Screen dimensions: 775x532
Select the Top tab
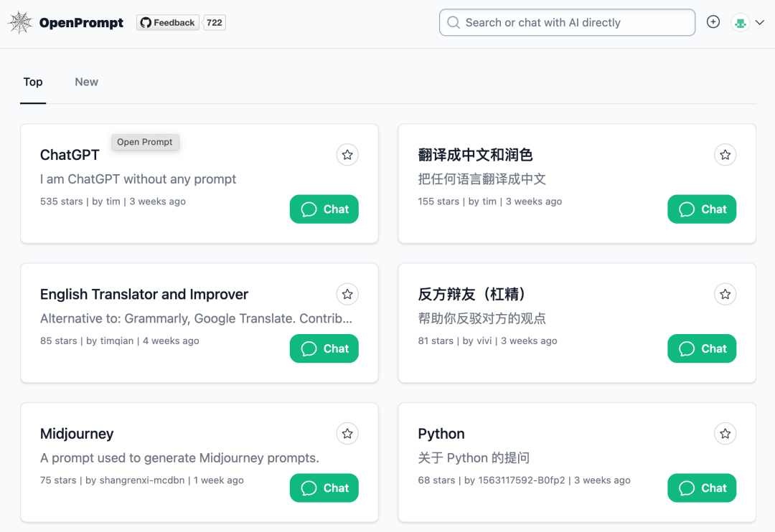coord(33,82)
